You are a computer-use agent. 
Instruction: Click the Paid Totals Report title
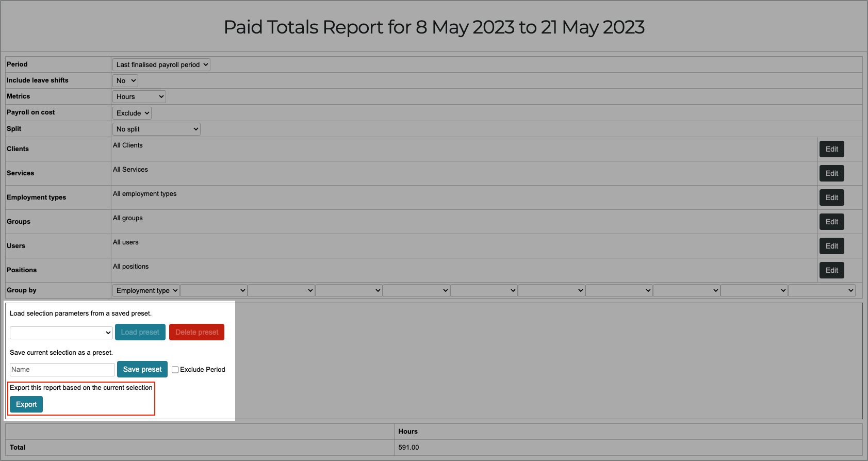(434, 27)
